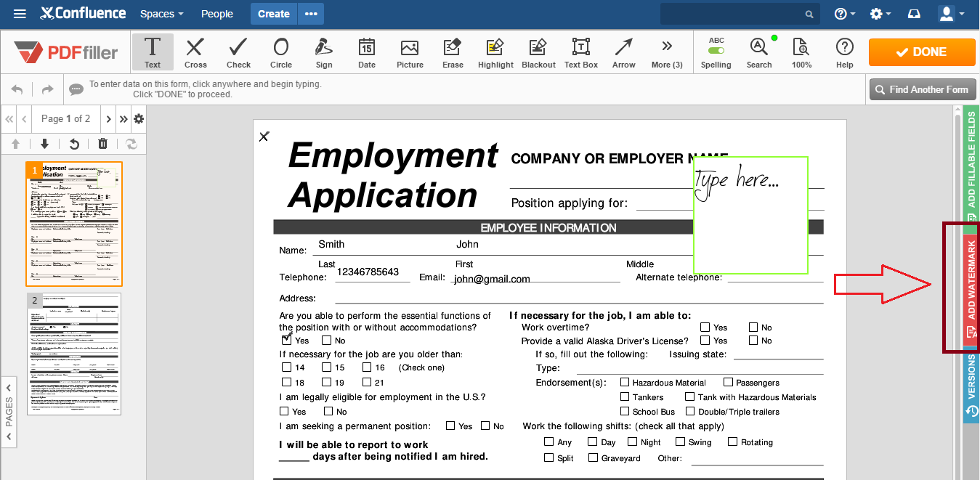Select the Cross mark tool

[x=195, y=52]
